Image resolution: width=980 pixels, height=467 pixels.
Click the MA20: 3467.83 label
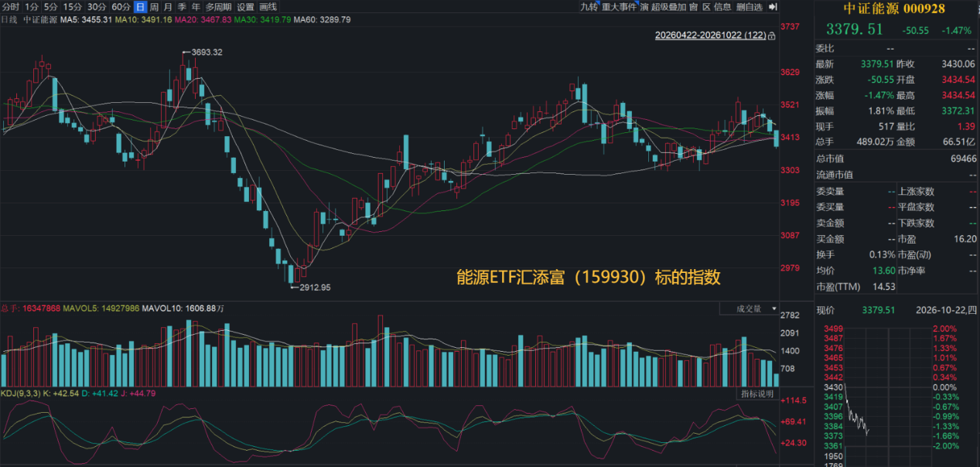(203, 19)
